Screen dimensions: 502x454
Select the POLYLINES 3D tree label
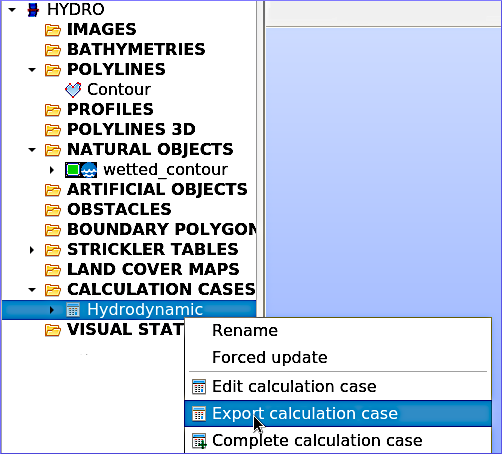(x=131, y=130)
